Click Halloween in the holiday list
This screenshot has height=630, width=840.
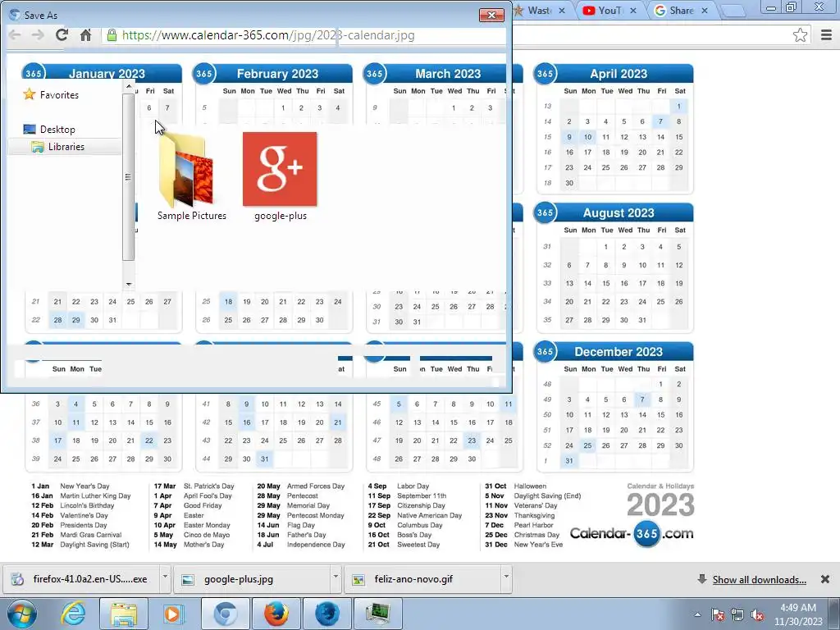[x=530, y=486]
